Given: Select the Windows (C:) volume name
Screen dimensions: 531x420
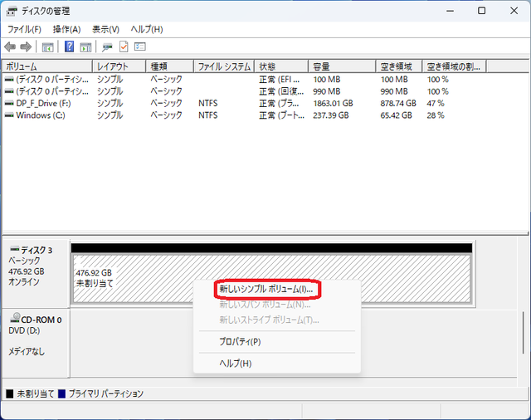Looking at the screenshot, I should pos(41,115).
